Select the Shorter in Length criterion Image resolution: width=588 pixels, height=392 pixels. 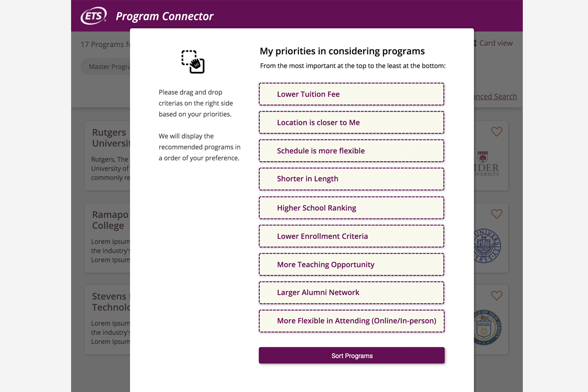tap(351, 179)
